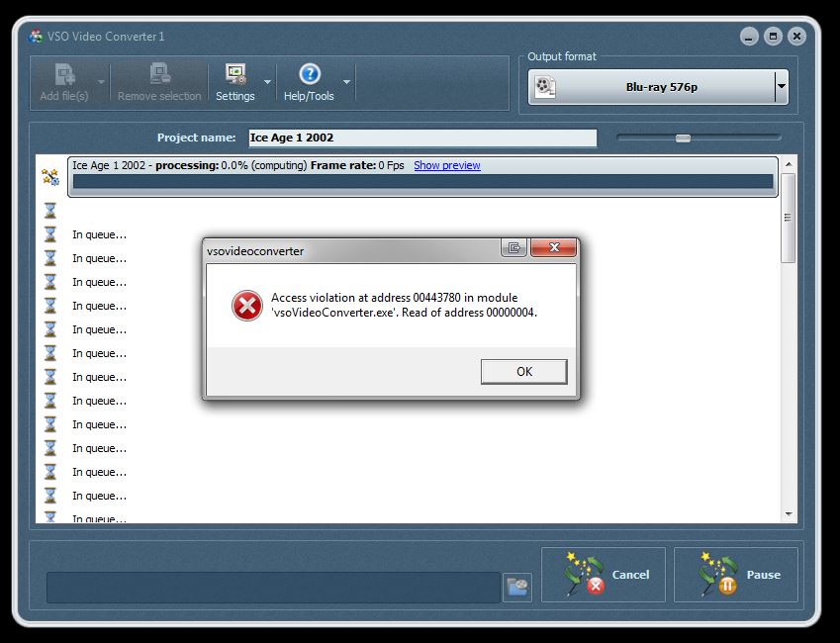The height and width of the screenshot is (643, 840).
Task: Click the Cancel conversion button
Action: point(604,575)
